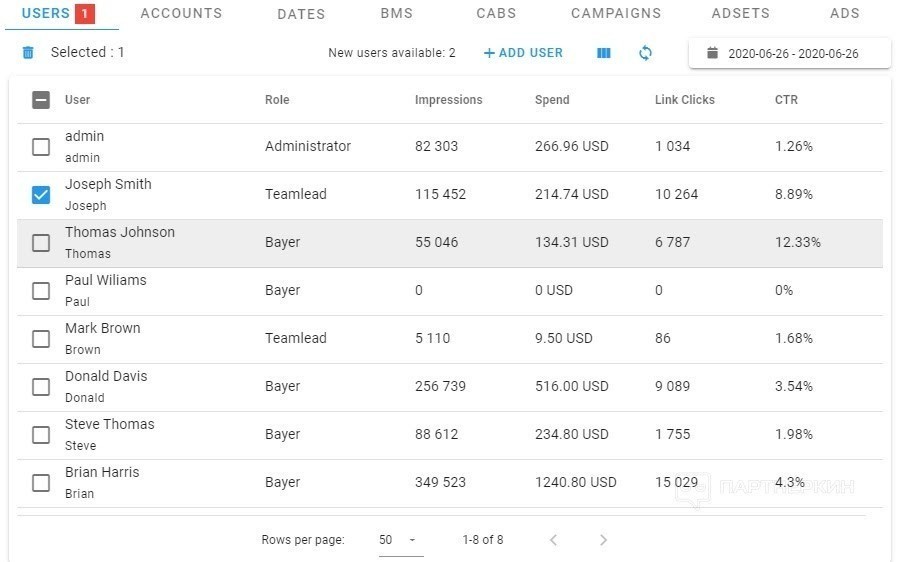Switch to the Campaigns tab

[616, 13]
